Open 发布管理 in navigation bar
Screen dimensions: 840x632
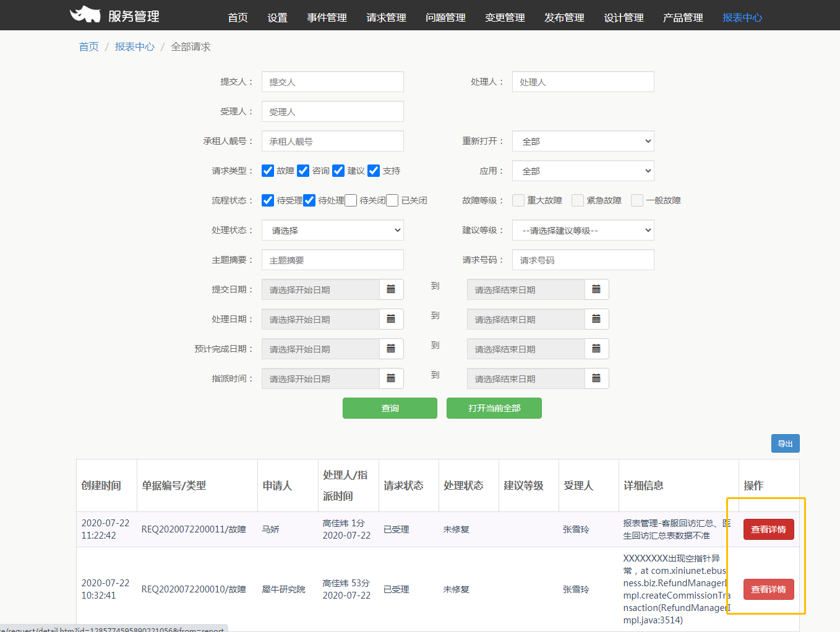point(564,17)
